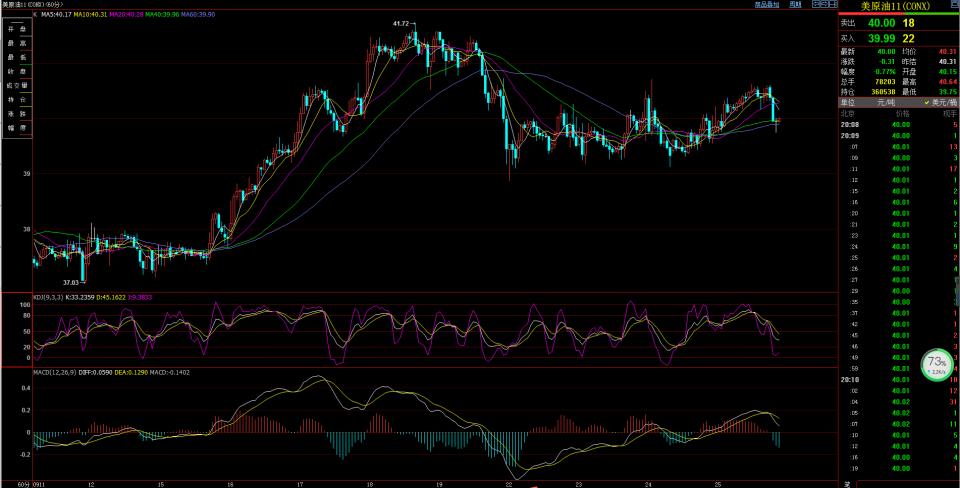The image size is (960, 488).
Task: Select 成交量 row in the data box
Action: click(17, 86)
